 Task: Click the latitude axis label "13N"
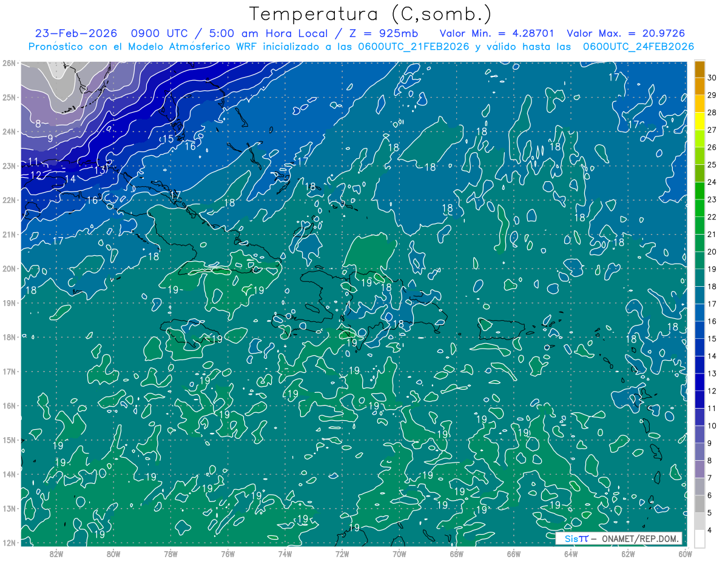(x=8, y=508)
